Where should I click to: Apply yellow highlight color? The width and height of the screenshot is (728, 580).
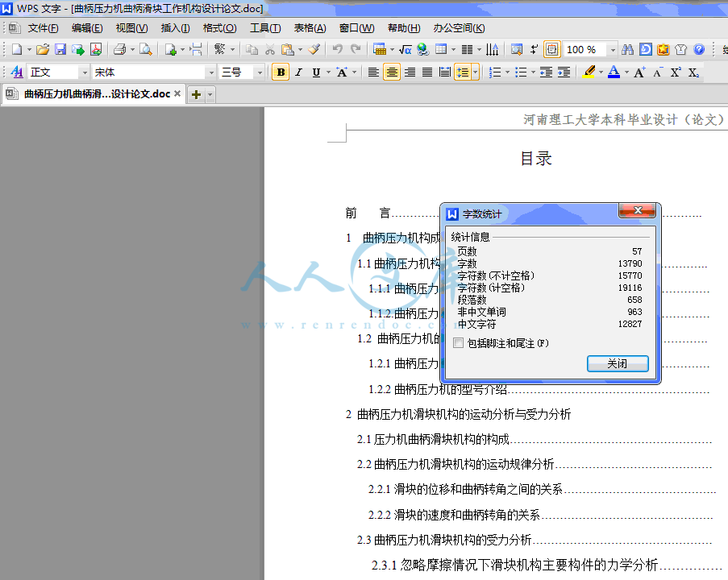click(x=589, y=72)
